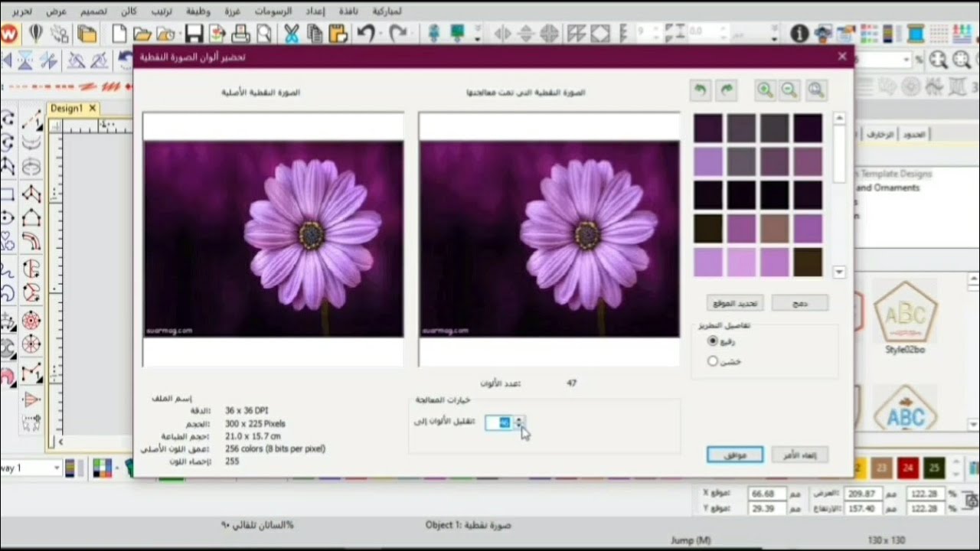Click the Redo arrow in the dialog toolbar

[727, 90]
